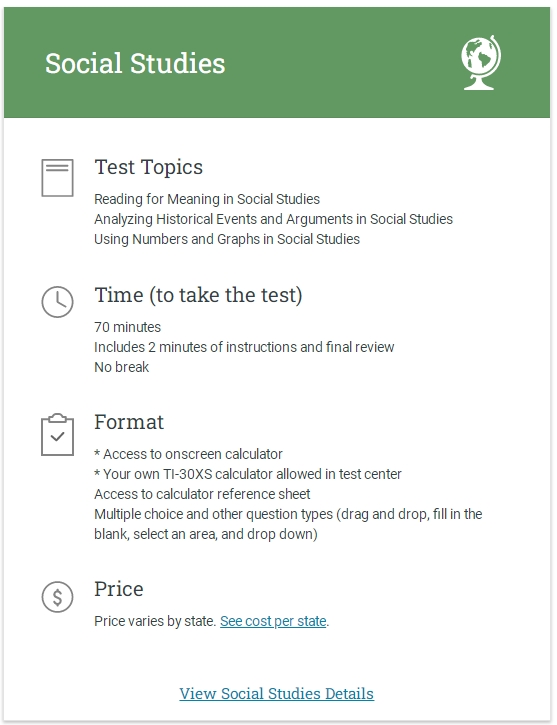Click the dollar sign Price icon

click(x=57, y=597)
